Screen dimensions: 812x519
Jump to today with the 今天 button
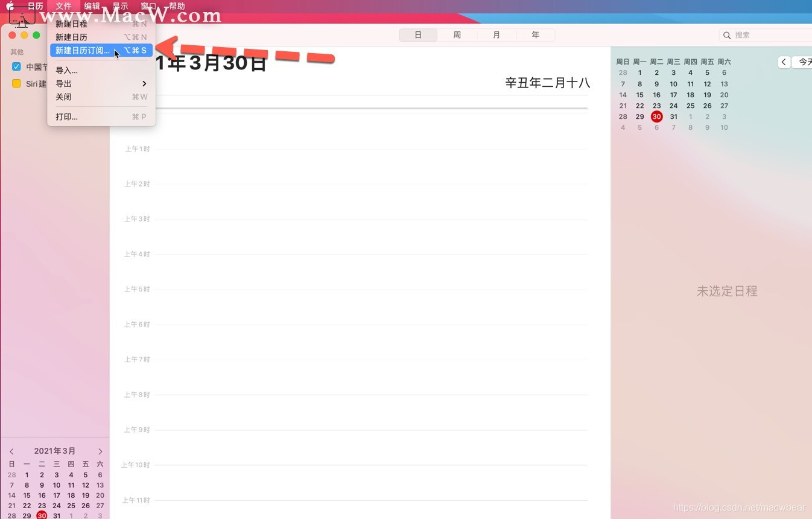pos(803,62)
